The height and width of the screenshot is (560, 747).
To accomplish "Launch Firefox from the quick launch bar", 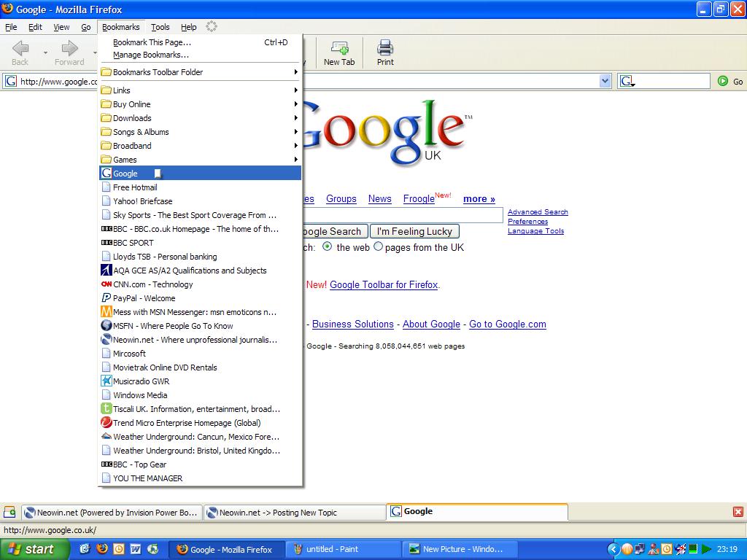I will (x=101, y=549).
